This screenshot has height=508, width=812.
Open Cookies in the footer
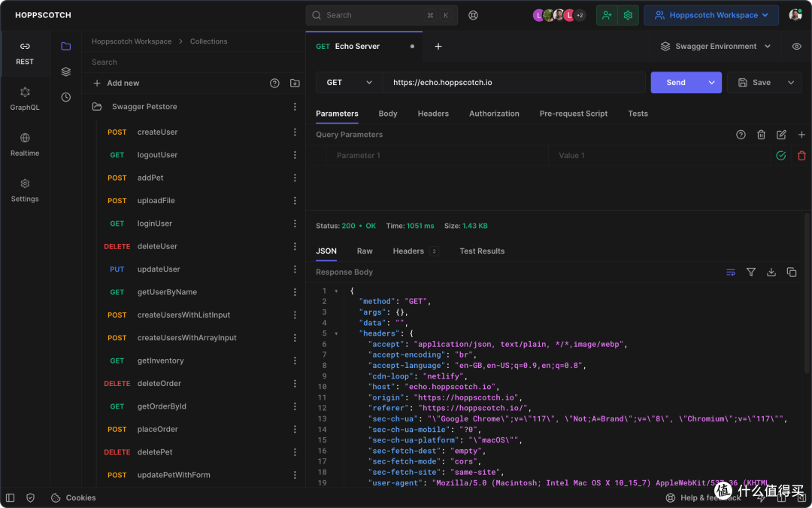(x=74, y=497)
